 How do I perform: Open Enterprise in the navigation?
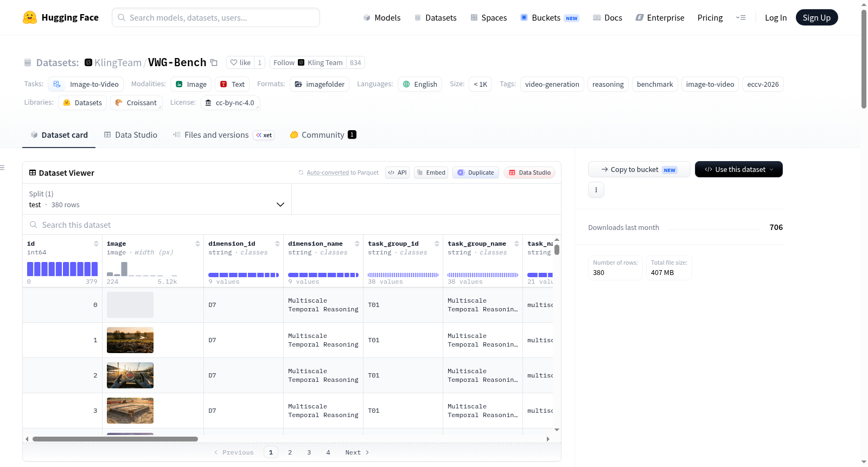click(x=660, y=17)
